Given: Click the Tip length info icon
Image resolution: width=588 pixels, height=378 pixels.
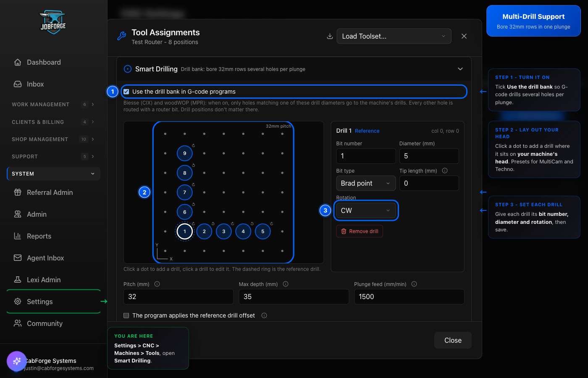Looking at the screenshot, I should (x=445, y=171).
